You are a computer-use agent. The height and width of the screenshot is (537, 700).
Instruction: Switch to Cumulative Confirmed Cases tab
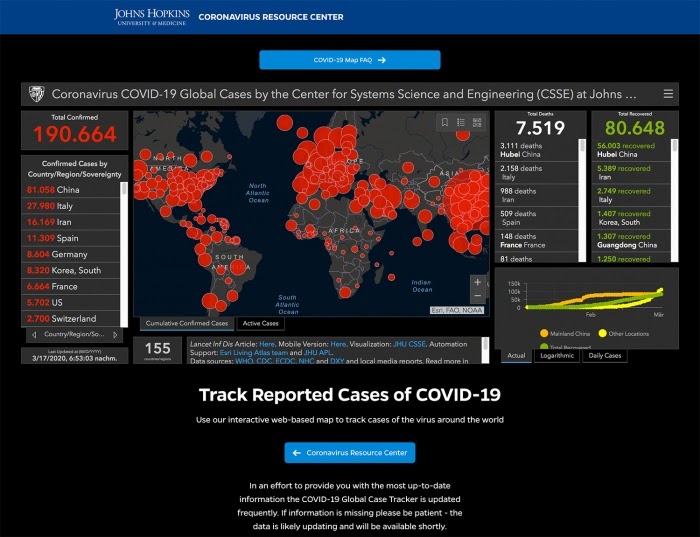pos(187,323)
